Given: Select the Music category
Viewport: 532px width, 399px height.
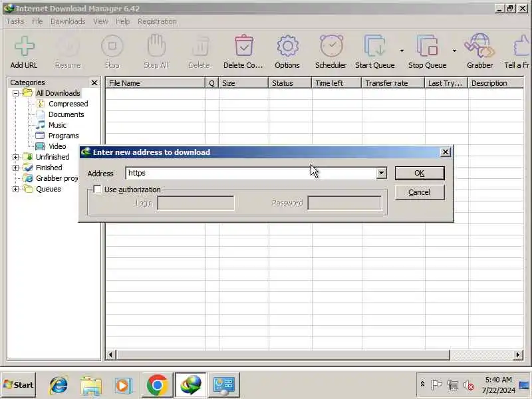Looking at the screenshot, I should [57, 125].
